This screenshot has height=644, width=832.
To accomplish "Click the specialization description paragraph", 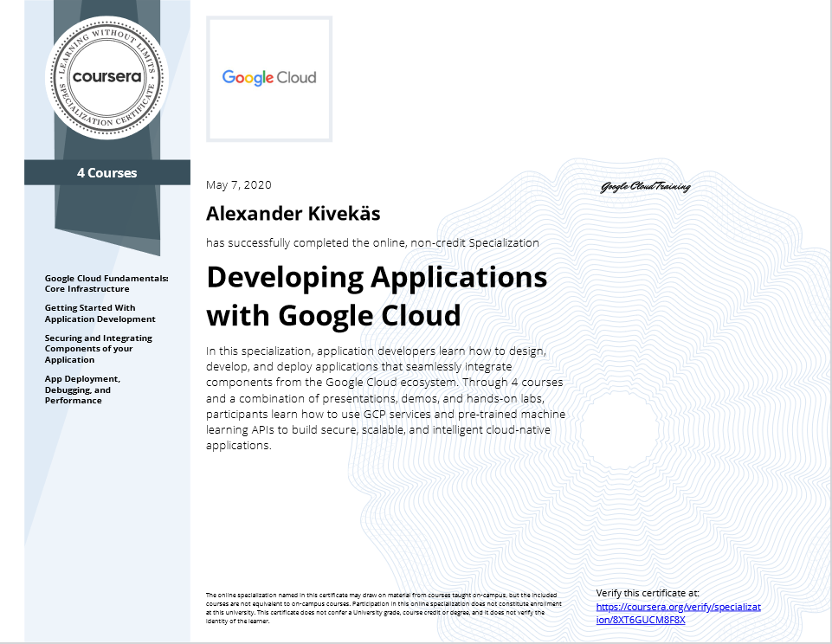I will tap(384, 398).
